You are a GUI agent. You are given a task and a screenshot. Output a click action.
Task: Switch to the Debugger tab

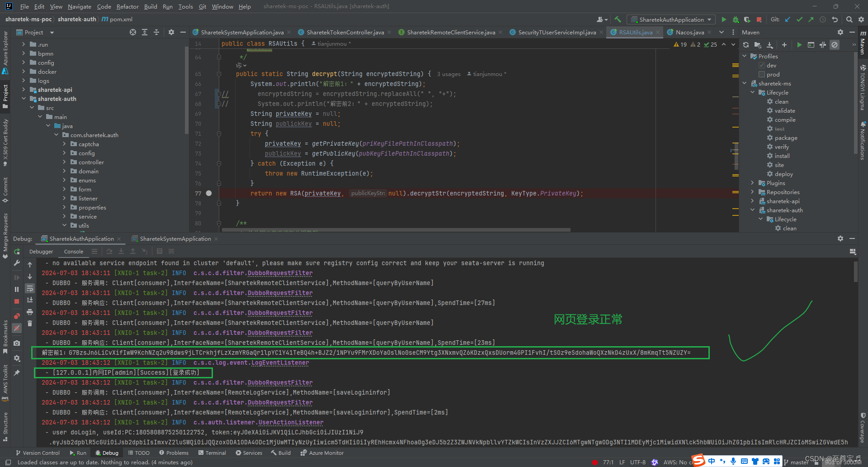click(41, 251)
